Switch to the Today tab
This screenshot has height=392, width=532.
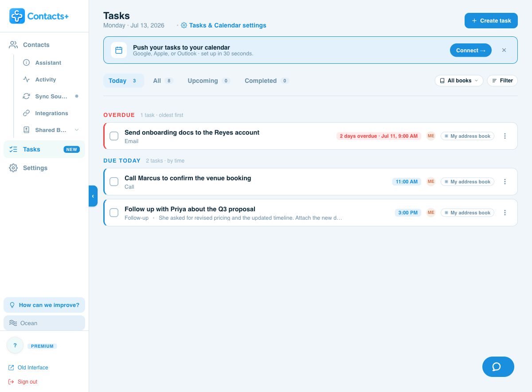click(x=124, y=81)
